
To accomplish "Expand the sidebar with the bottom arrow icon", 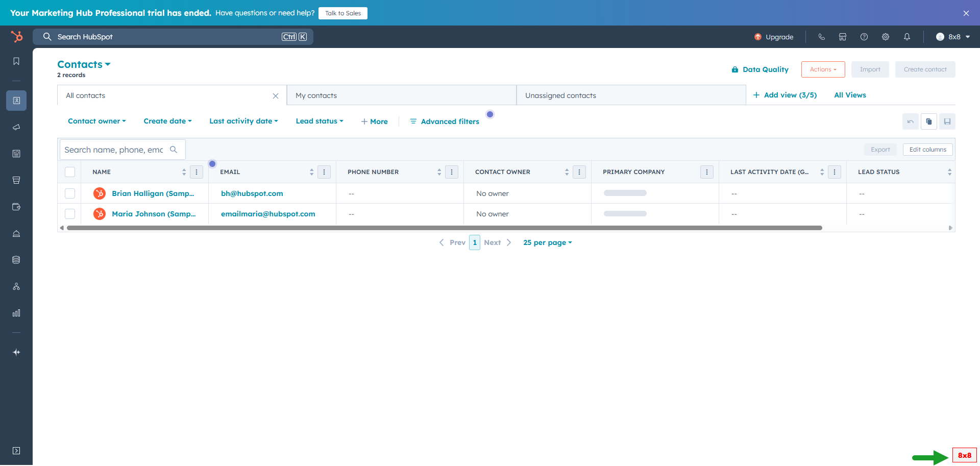I will (16, 451).
